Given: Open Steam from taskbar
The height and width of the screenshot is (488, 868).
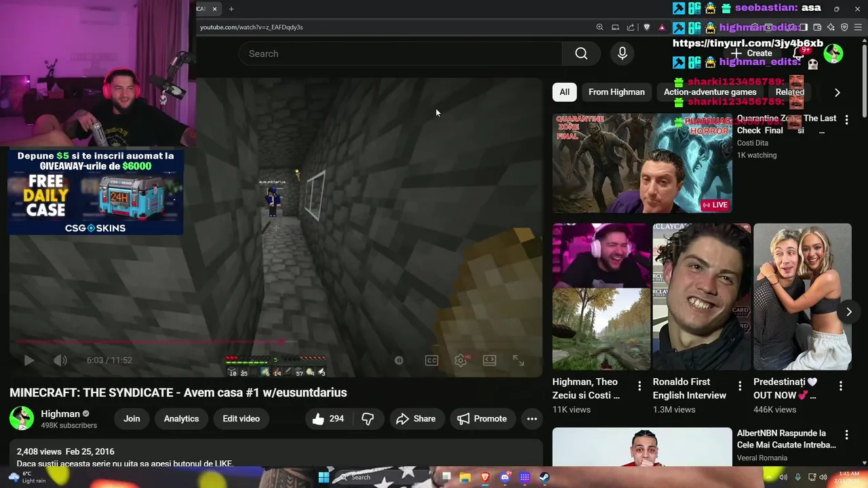Looking at the screenshot, I should (545, 477).
